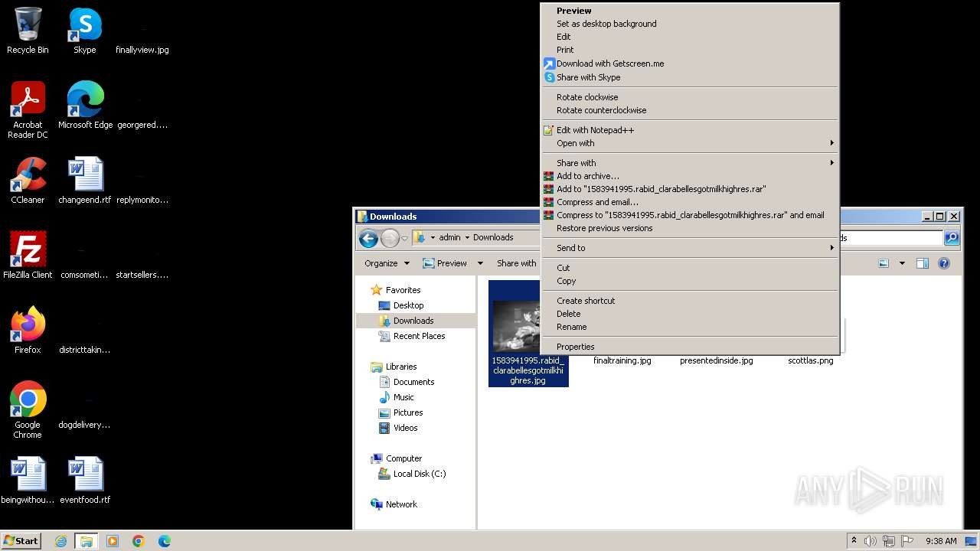Open Explorer help button
The image size is (980, 551).
pyautogui.click(x=944, y=263)
